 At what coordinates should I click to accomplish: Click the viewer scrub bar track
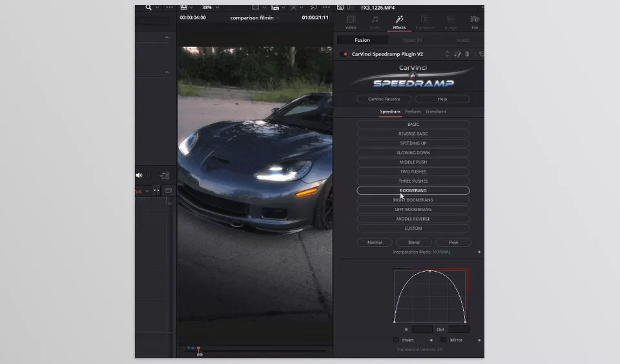256,350
